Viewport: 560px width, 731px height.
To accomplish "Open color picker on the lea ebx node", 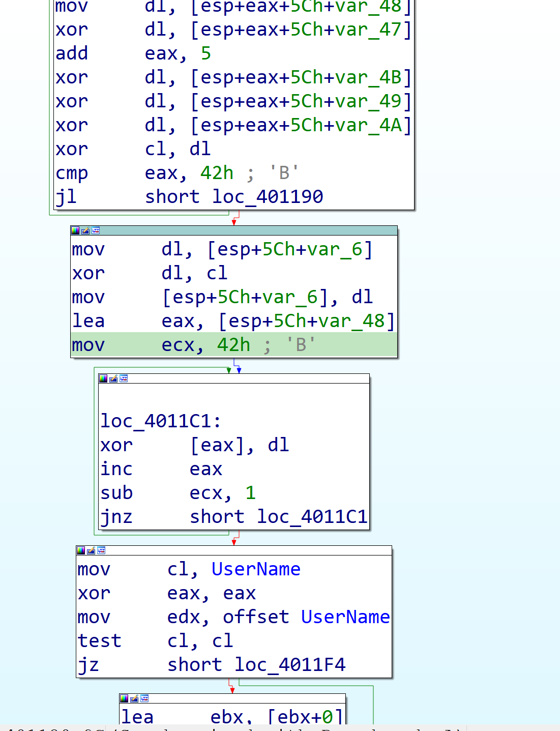I will click(x=124, y=698).
